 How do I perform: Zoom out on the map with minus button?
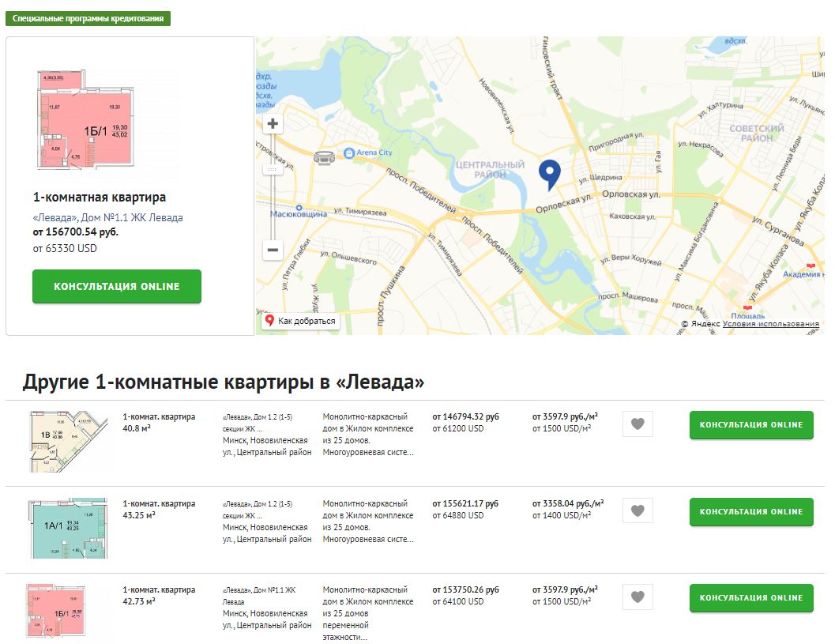pyautogui.click(x=273, y=250)
